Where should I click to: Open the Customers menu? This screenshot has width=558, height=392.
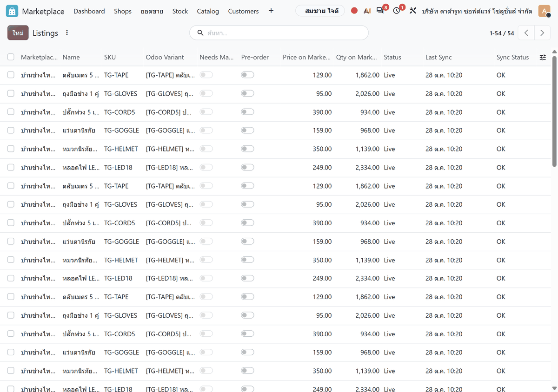(243, 11)
